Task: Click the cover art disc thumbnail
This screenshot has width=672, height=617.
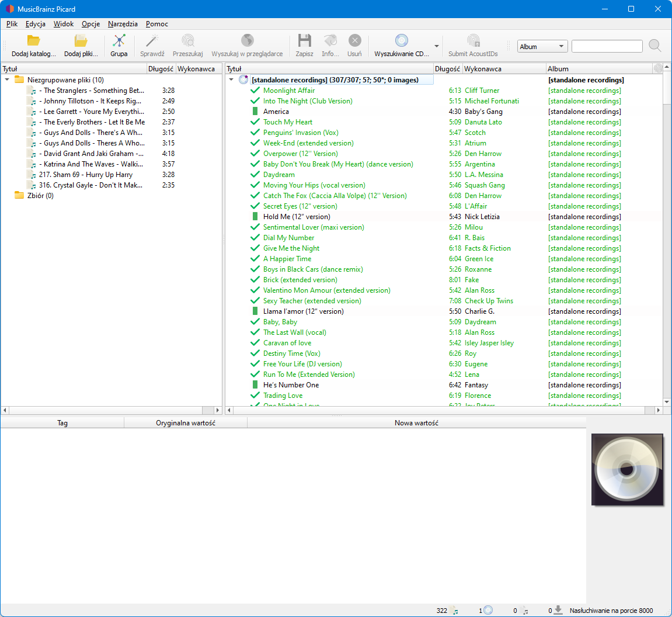Action: tap(627, 469)
